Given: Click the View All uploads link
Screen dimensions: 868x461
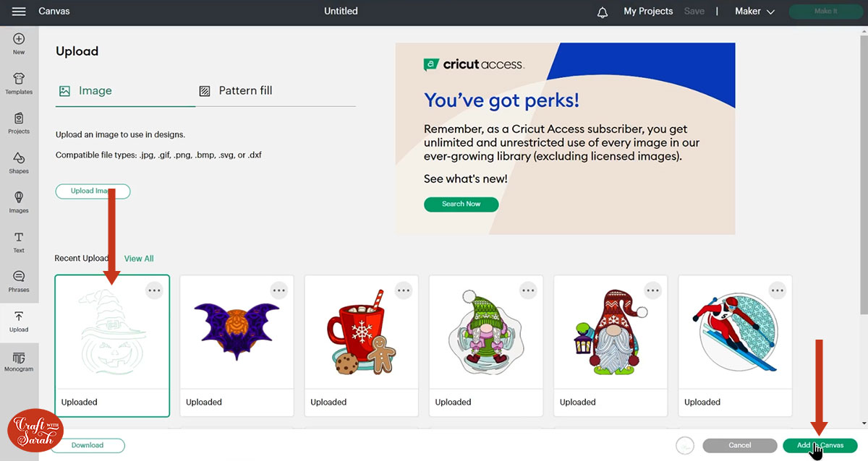Looking at the screenshot, I should click(139, 259).
